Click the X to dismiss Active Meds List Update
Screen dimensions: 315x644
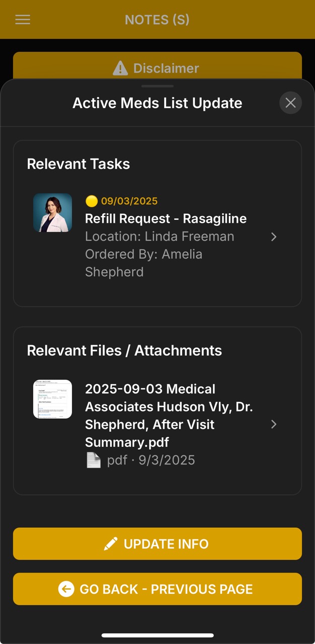click(290, 103)
